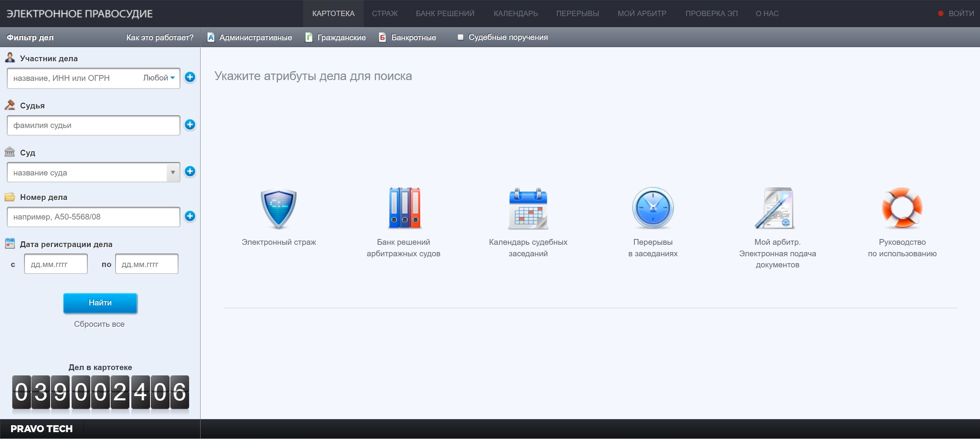
Task: Click the registration start date field
Action: pos(56,264)
